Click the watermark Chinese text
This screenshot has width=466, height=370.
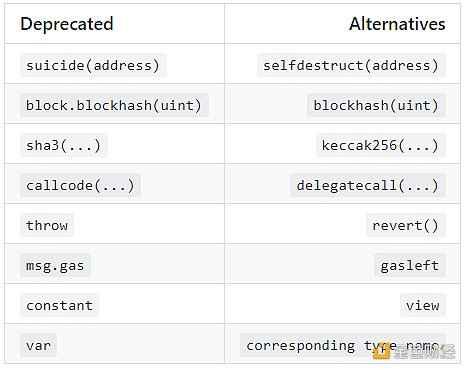424,352
